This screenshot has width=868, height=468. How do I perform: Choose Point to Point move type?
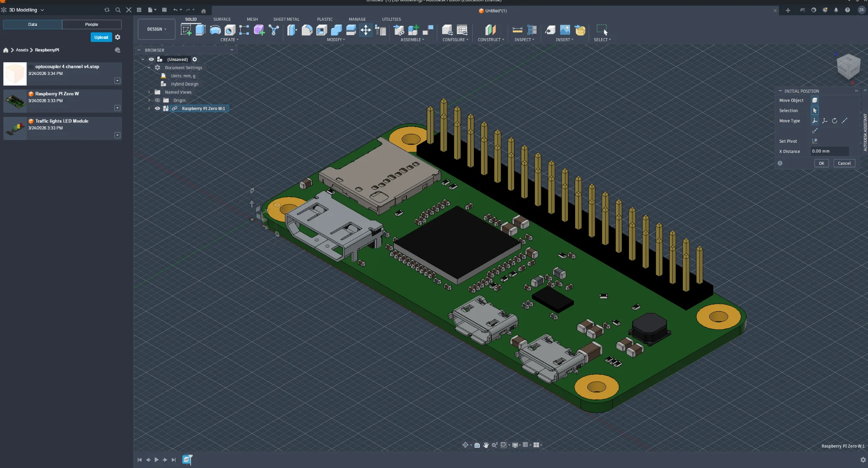point(844,121)
